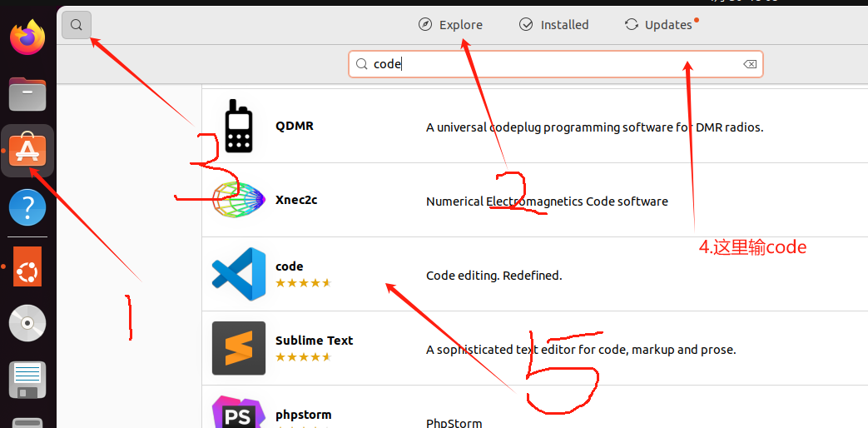The image size is (868, 428).
Task: Switch to the Installed tab
Action: pos(554,25)
